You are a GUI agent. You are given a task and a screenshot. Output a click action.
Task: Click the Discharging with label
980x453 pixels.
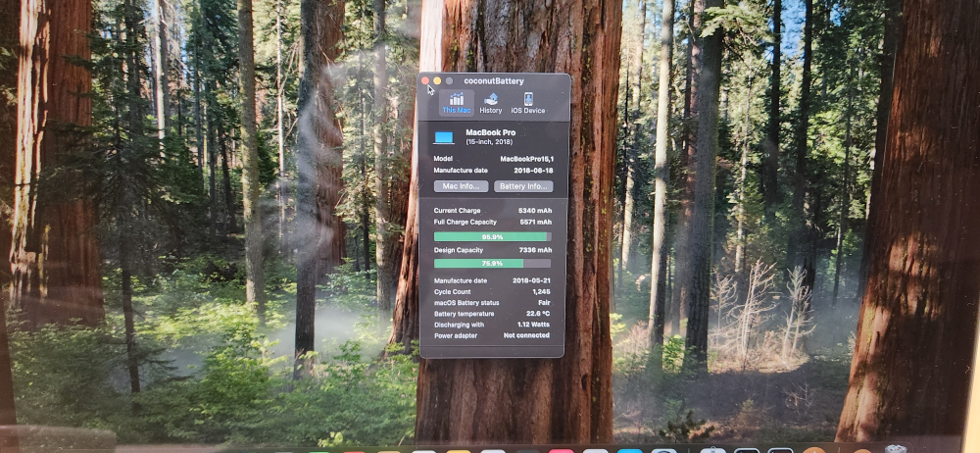click(x=459, y=325)
